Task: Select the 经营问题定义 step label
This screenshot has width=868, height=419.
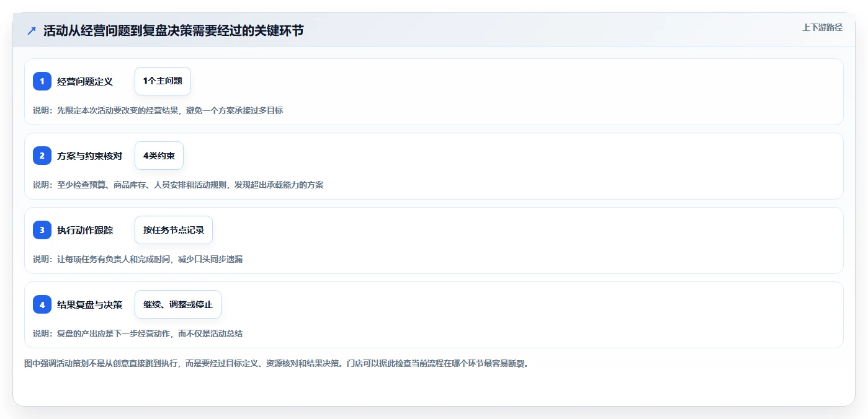Action: coord(85,81)
